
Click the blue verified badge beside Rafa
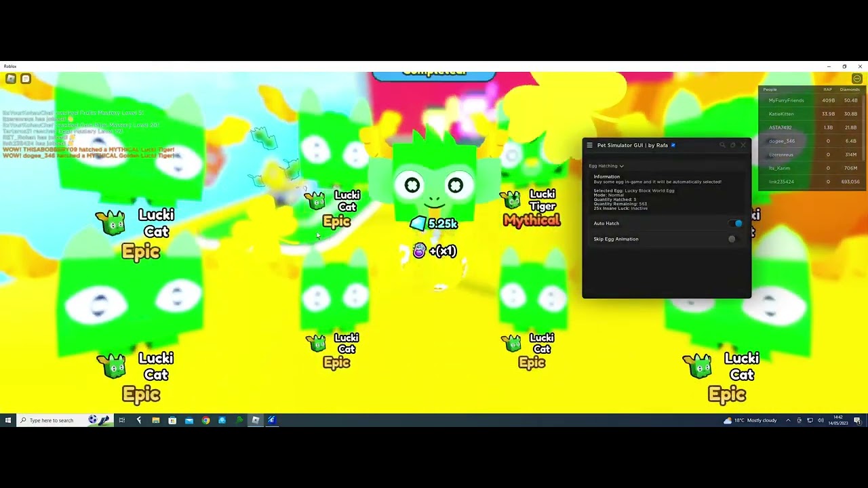click(x=673, y=145)
